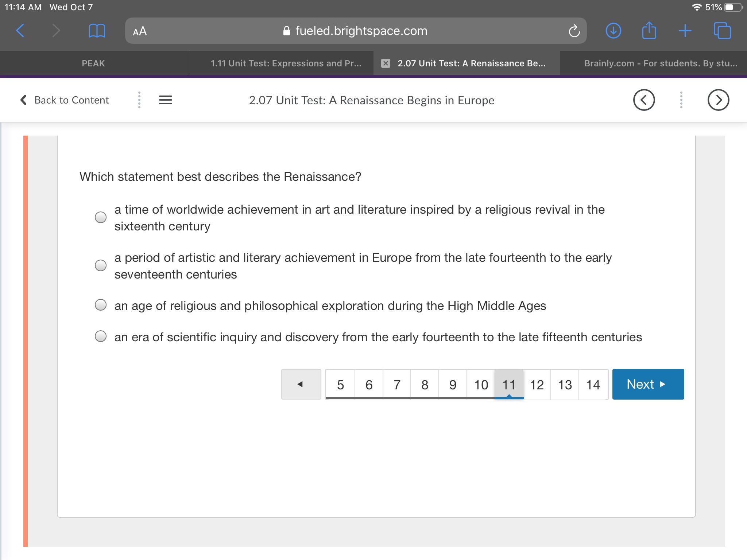
Task: Reload the page with refresh icon
Action: click(x=574, y=31)
